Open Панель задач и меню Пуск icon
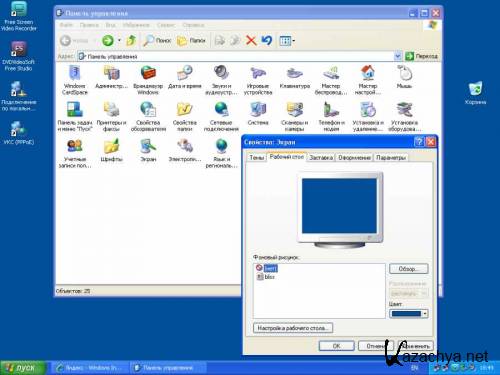500x375 pixels. pyautogui.click(x=75, y=116)
